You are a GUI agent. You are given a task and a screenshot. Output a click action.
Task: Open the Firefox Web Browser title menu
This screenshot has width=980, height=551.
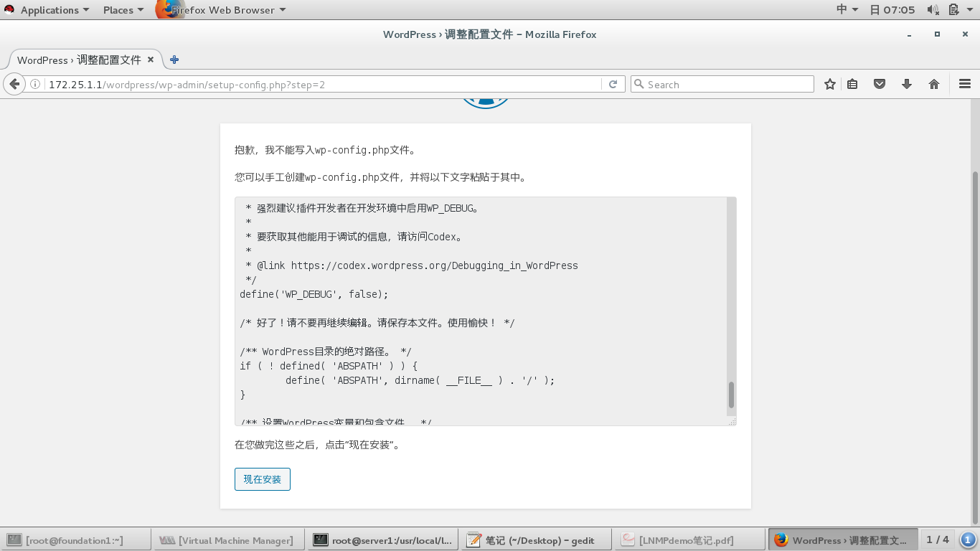222,9
